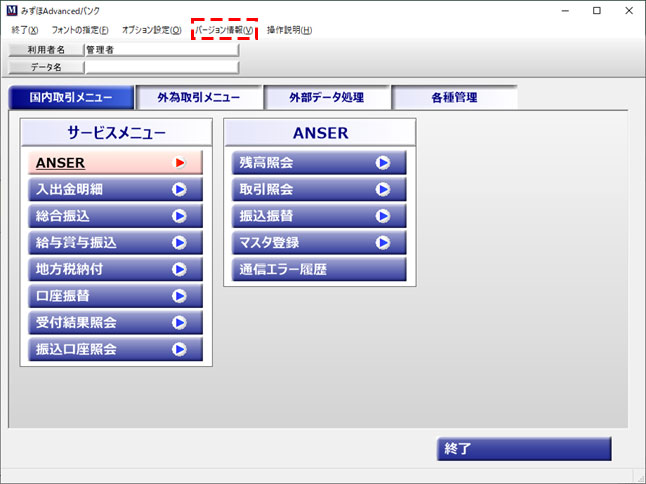This screenshot has width=646, height=484.
Task: Click the arrow icon beside 振込振替
Action: 383,216
